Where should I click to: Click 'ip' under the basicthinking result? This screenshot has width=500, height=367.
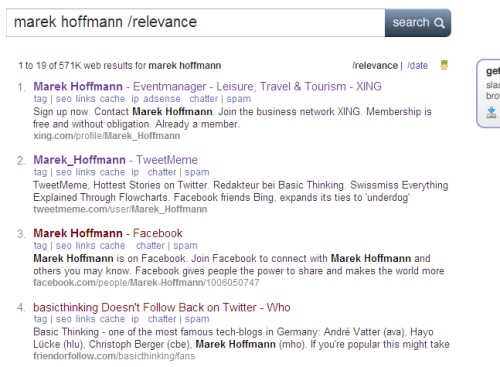135,319
